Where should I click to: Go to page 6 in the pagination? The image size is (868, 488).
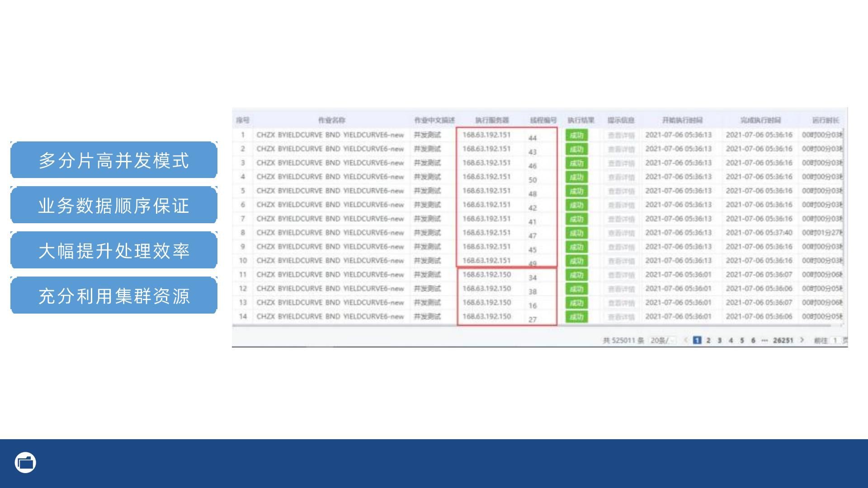click(x=753, y=340)
